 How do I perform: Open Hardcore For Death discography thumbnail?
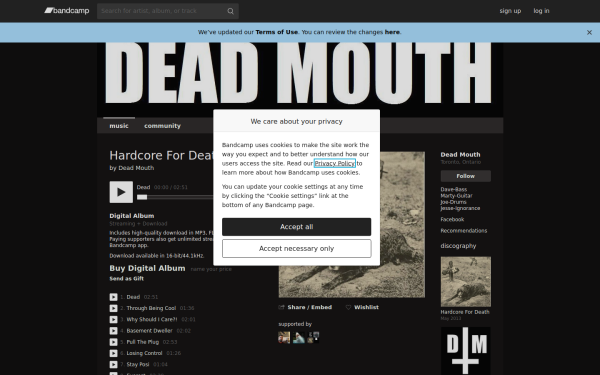coord(466,282)
